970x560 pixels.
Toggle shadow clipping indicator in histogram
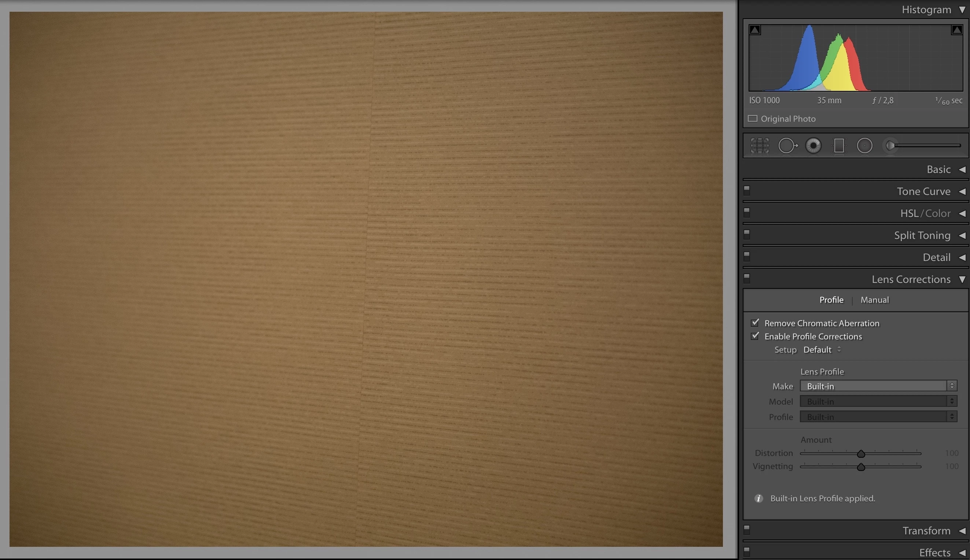755,30
